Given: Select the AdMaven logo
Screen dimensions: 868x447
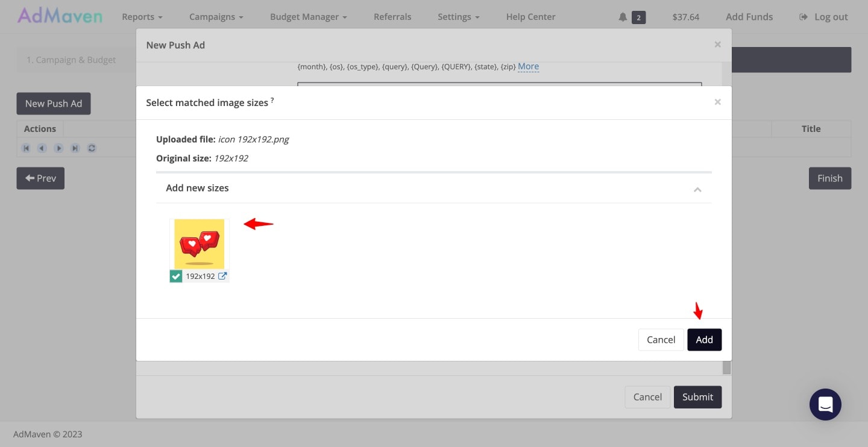Looking at the screenshot, I should pos(58,16).
